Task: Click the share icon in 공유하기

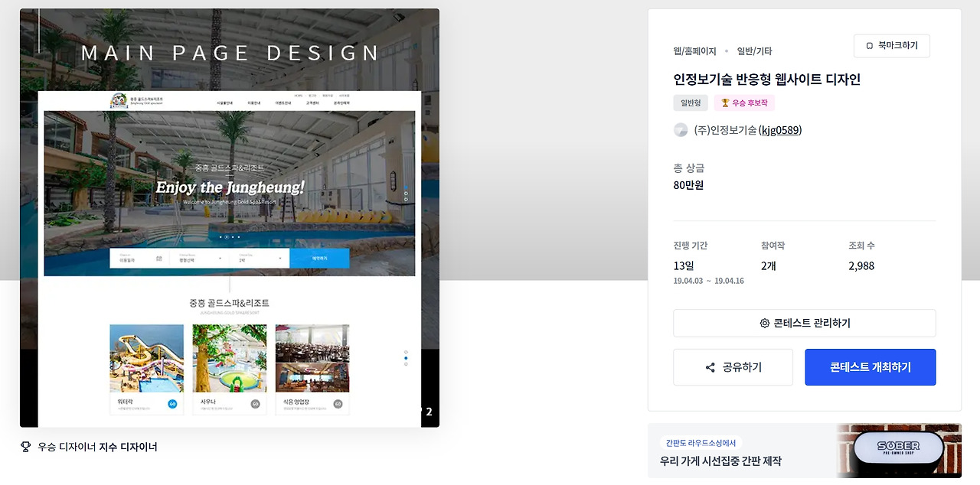Action: coord(710,367)
